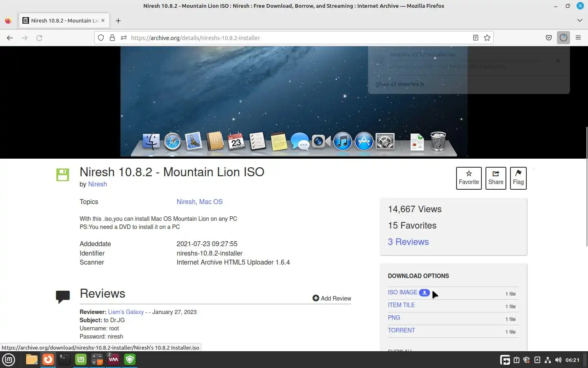Viewport: 588px width, 368px height.
Task: Share this archive item
Action: (496, 178)
